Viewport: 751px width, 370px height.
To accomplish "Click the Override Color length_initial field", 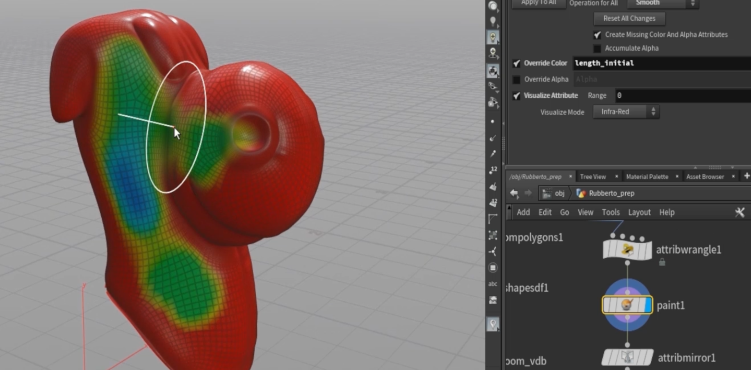I will pos(661,63).
